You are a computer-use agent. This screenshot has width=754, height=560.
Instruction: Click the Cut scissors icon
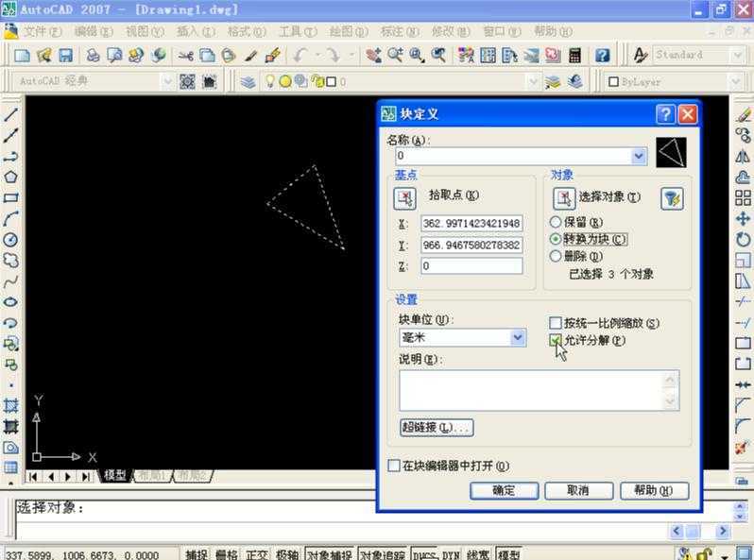[184, 56]
